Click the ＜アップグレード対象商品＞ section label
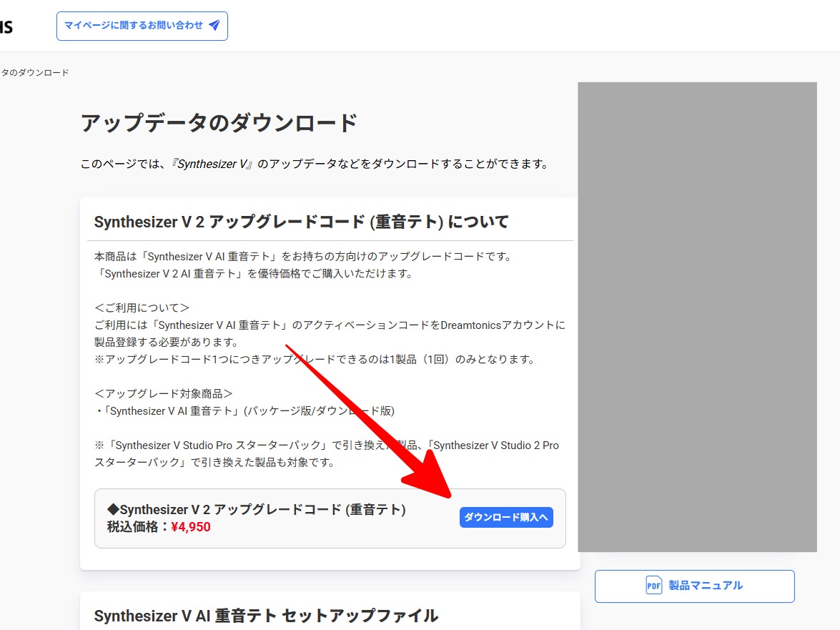This screenshot has height=630, width=840. (x=164, y=393)
